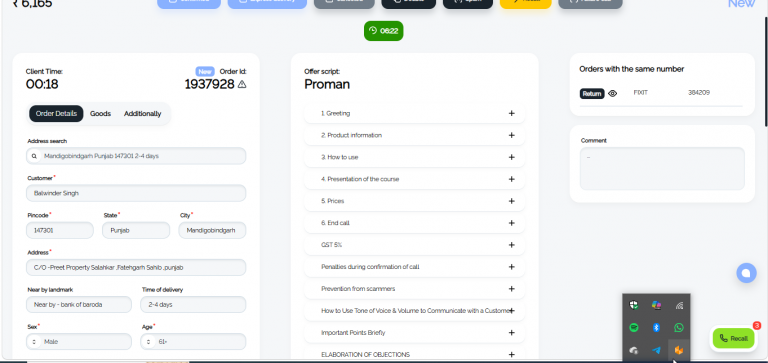Click the Address search field
This screenshot has height=363, width=768.
(x=136, y=156)
